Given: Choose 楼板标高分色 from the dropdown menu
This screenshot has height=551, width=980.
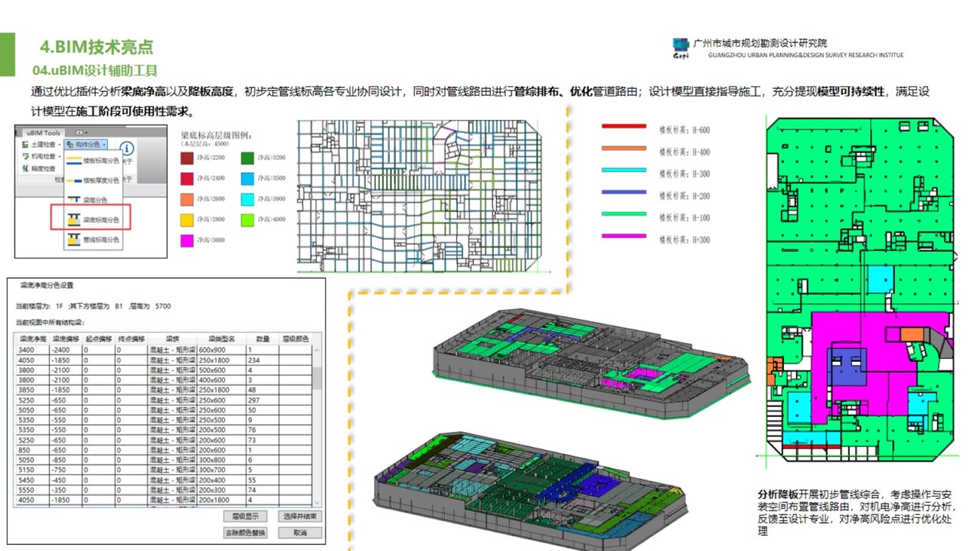Looking at the screenshot, I should [x=93, y=161].
